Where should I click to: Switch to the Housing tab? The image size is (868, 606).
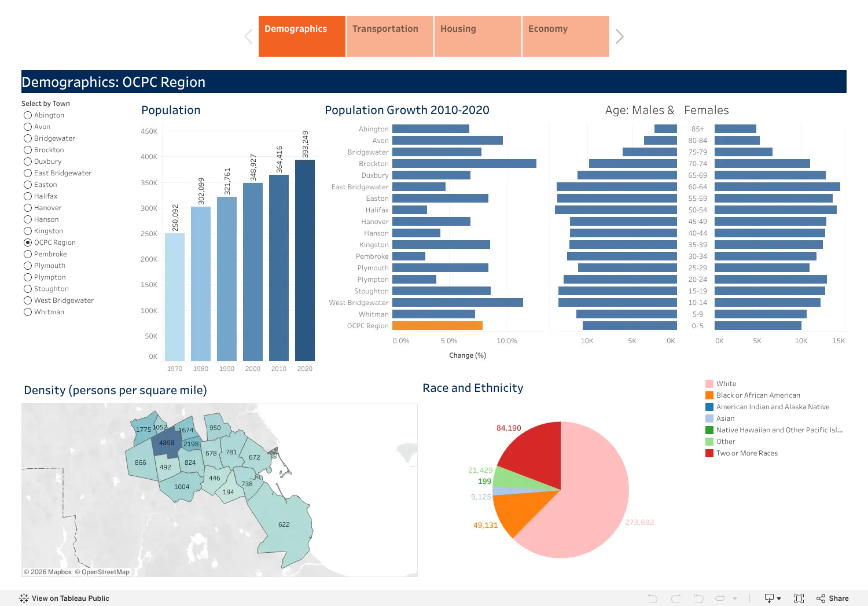pos(478,36)
